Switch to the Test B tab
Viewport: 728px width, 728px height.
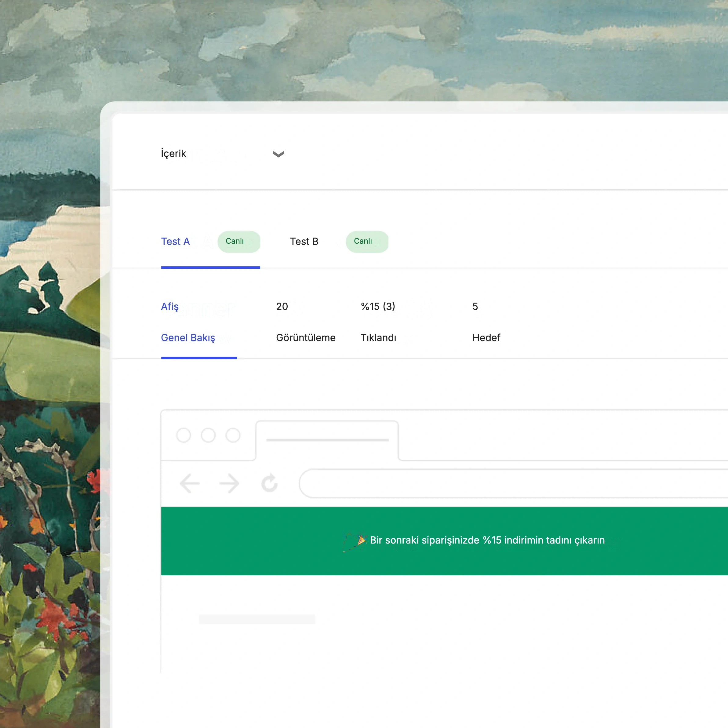(x=339, y=242)
